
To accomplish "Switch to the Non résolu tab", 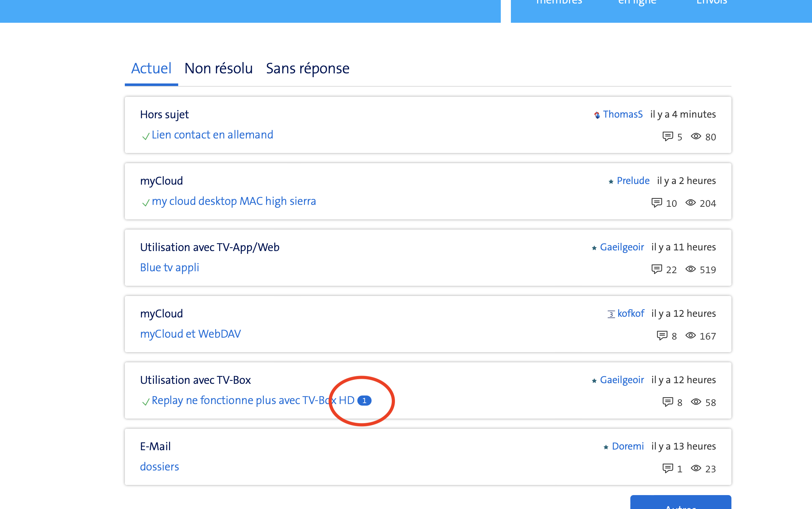I will coord(218,69).
